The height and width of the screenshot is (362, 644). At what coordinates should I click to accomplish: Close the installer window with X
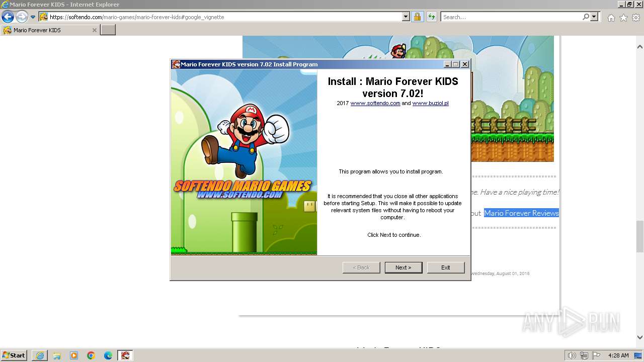465,64
